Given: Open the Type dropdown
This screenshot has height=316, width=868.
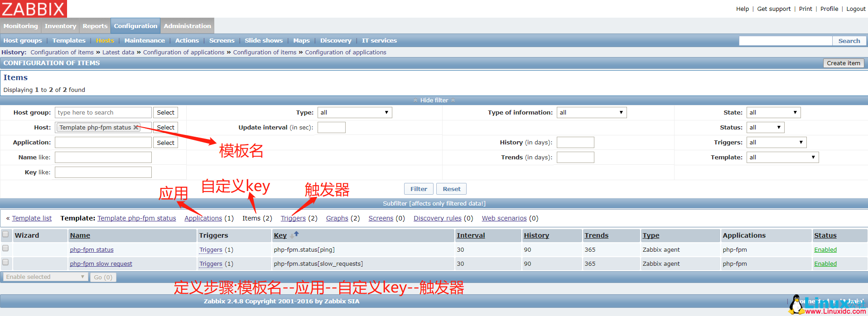Looking at the screenshot, I should pos(355,112).
